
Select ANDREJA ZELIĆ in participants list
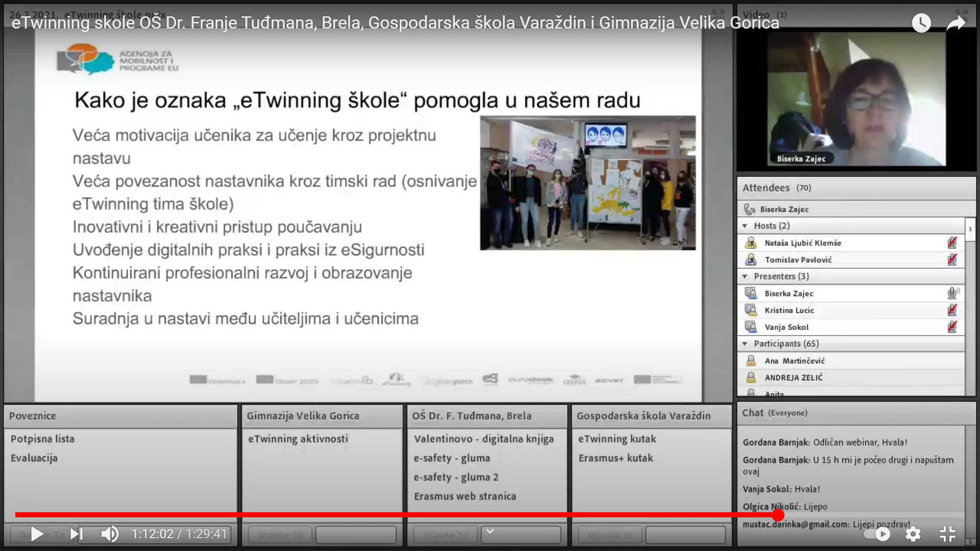(851, 378)
